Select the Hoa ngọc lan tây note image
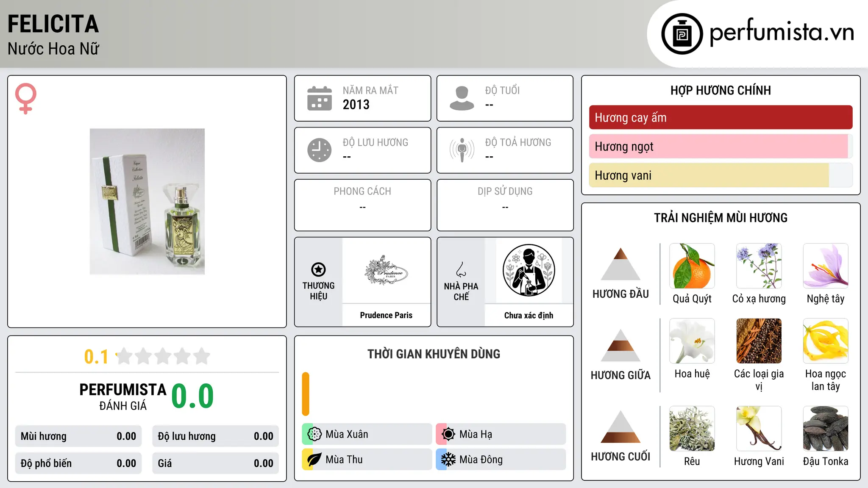Image resolution: width=868 pixels, height=488 pixels. (x=826, y=341)
